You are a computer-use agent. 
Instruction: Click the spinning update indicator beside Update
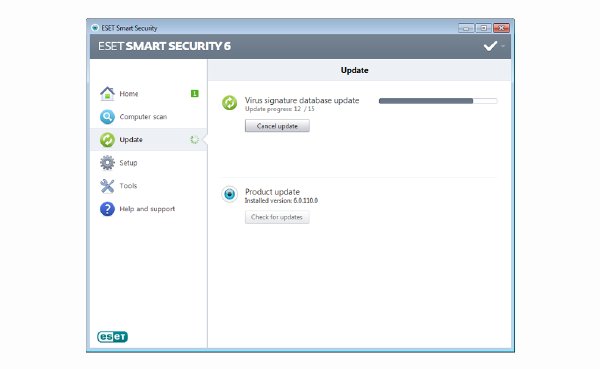[x=194, y=140]
